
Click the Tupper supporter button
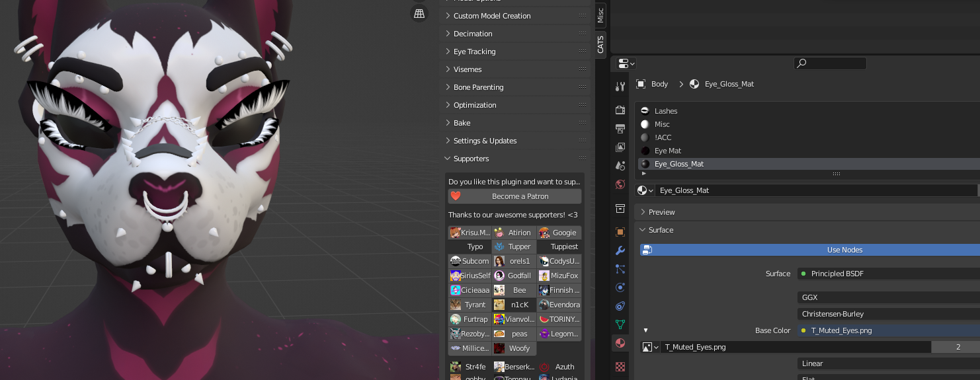[514, 247]
